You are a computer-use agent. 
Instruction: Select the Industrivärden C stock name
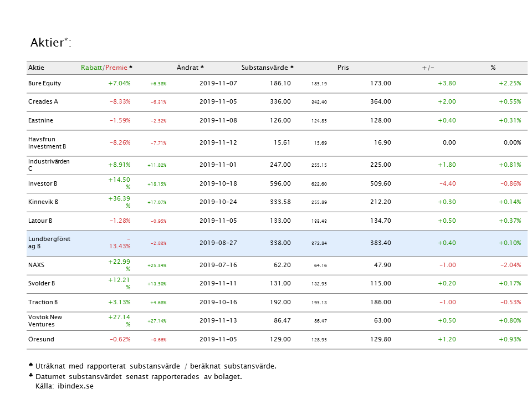tap(49, 165)
